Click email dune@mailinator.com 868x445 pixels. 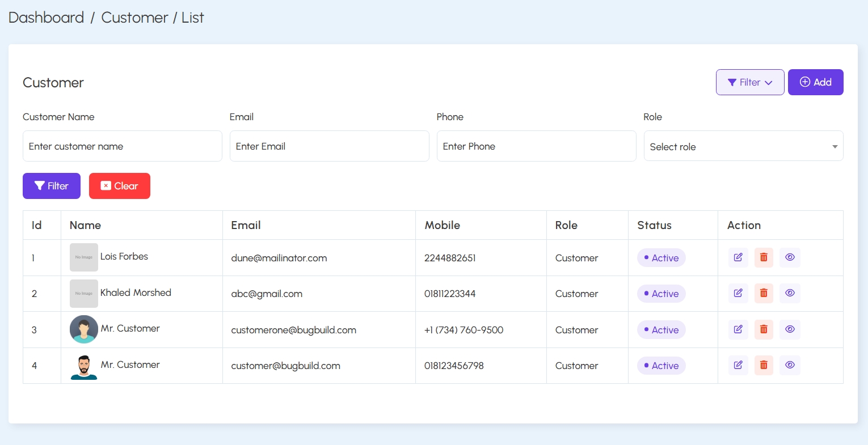(279, 258)
